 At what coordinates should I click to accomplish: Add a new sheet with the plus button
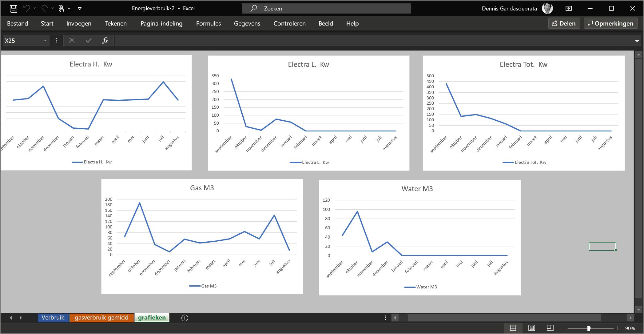click(184, 318)
